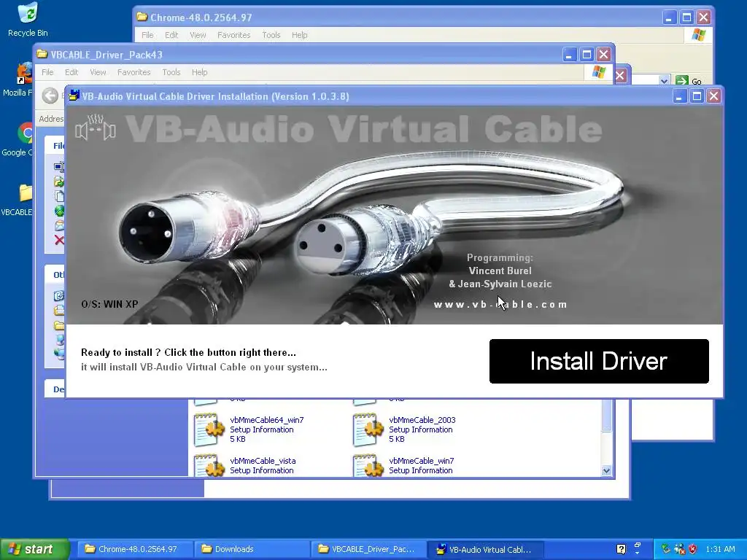Open Edit menu in Chrome-48.0.2564.97 window

(x=171, y=35)
